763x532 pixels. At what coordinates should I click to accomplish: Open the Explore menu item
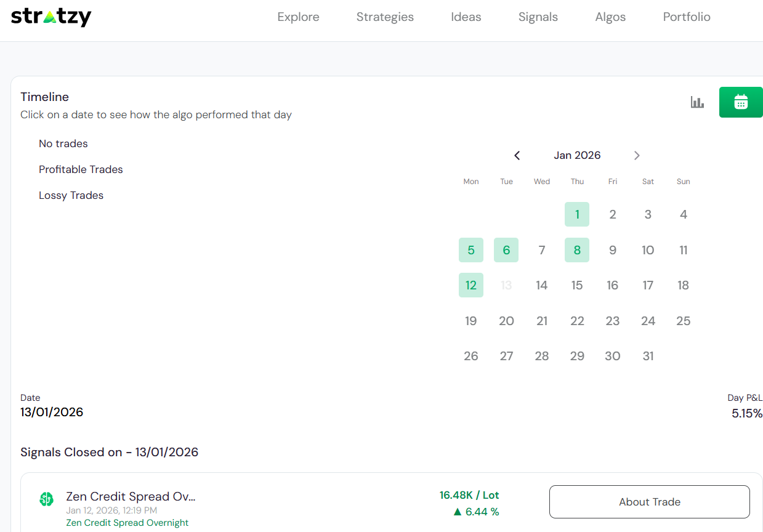[x=298, y=17]
